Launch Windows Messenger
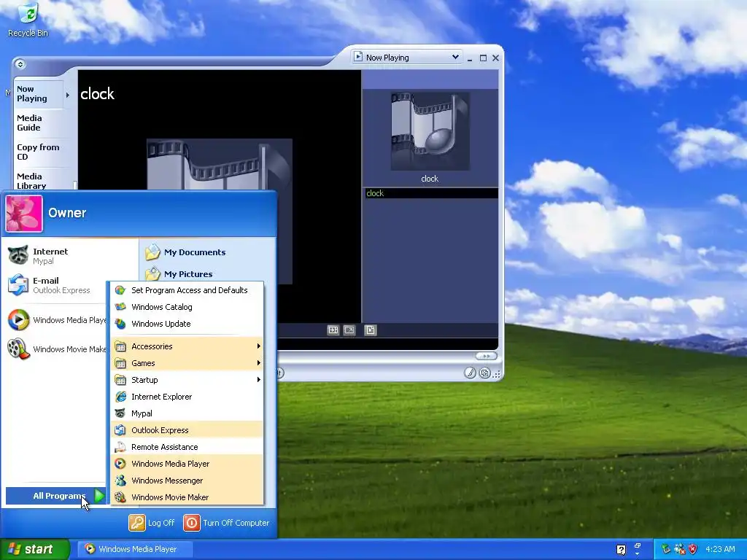This screenshot has height=560, width=747. coord(187,481)
